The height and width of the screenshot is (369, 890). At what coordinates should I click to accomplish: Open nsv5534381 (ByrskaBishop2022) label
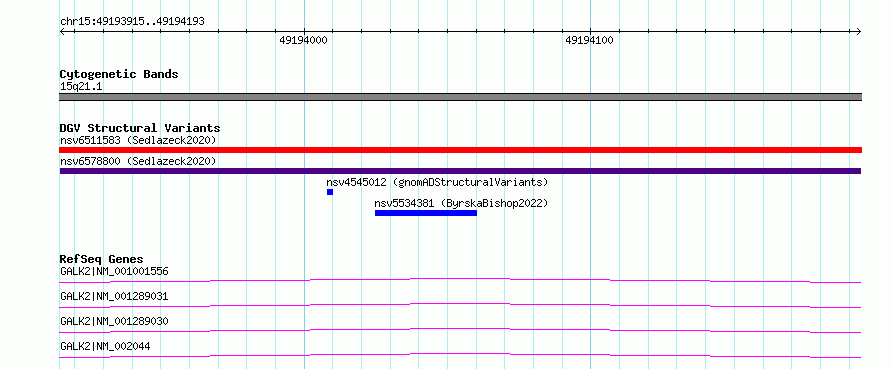461,203
